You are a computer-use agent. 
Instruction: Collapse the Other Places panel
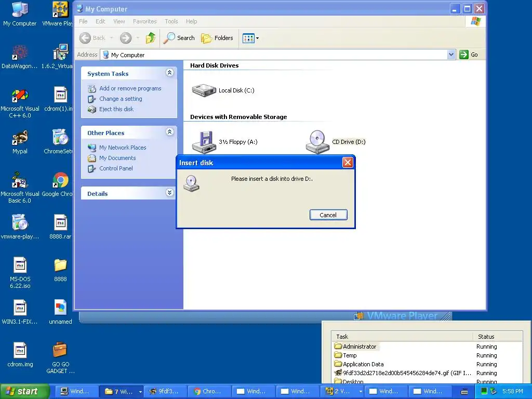[170, 132]
